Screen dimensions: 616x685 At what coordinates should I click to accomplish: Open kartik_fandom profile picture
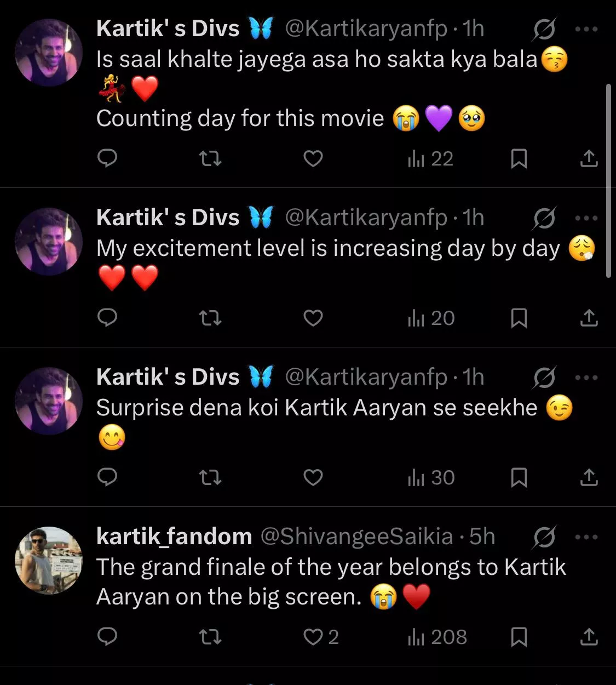point(49,560)
